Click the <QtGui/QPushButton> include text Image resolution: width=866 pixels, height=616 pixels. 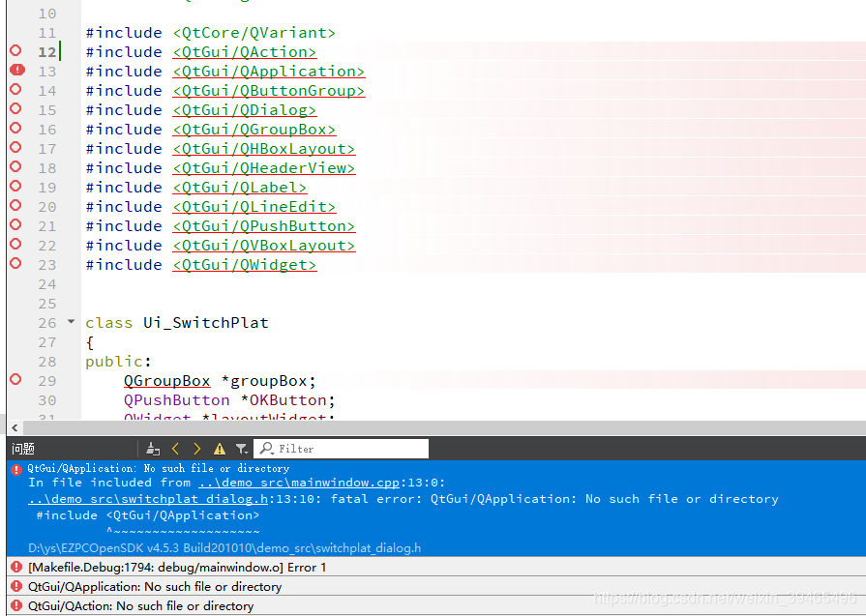point(264,225)
